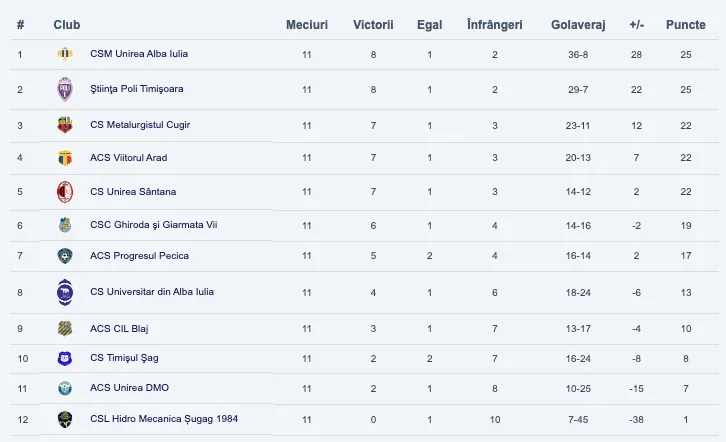Screen dimensions: 726x442
Task: Select the CS Timișul Șag team name
Action: coord(124,358)
